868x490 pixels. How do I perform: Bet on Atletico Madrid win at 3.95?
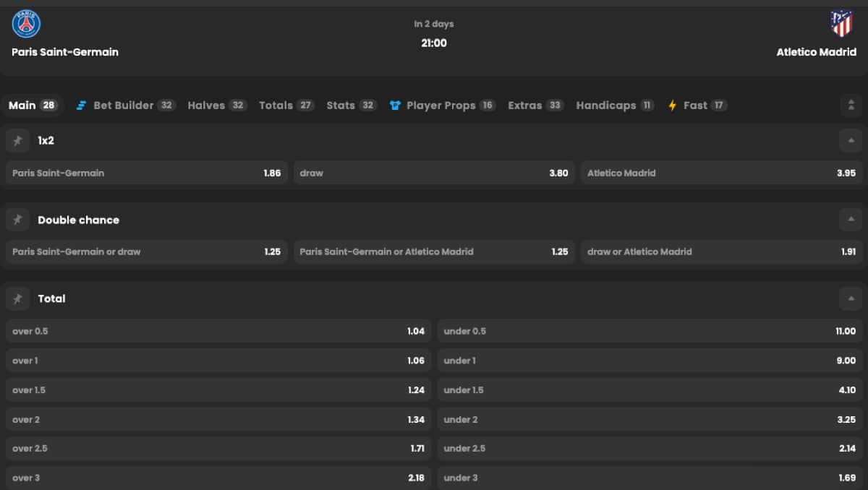click(x=722, y=173)
